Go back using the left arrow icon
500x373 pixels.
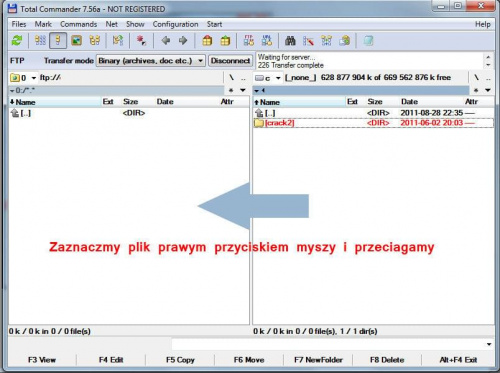tap(166, 41)
